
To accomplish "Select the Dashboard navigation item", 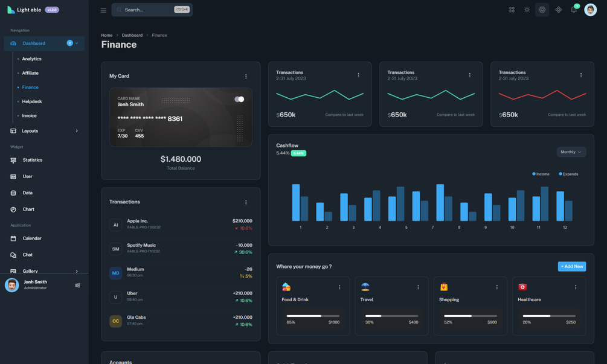I will [x=44, y=43].
